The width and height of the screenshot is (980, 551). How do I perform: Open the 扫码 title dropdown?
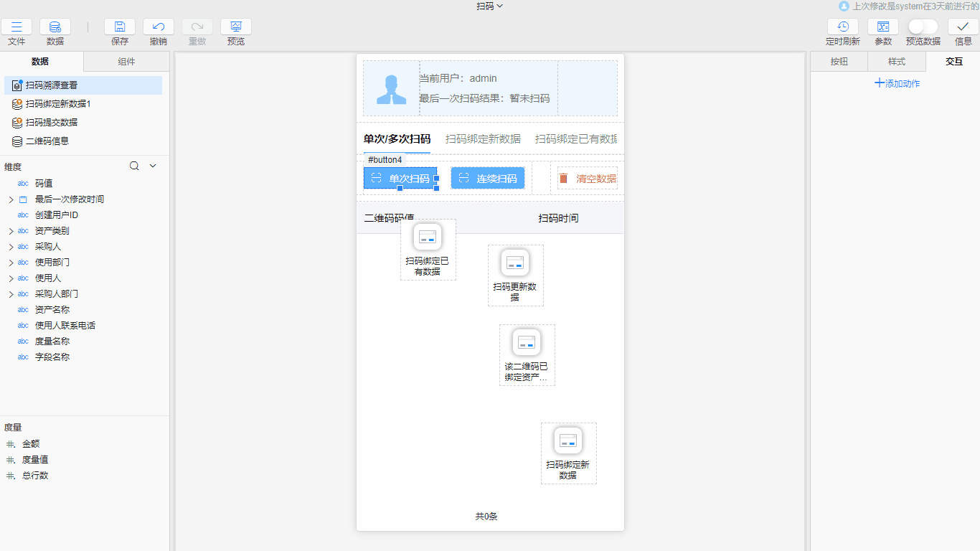490,6
